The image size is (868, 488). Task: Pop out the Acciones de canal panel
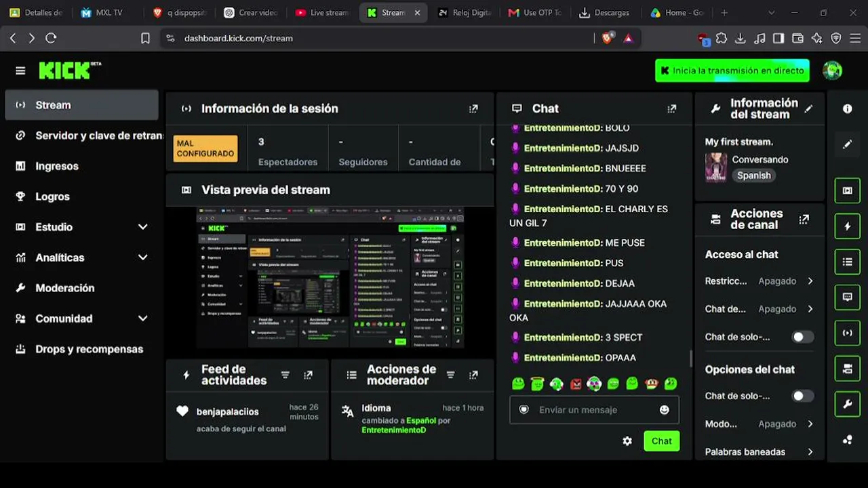(804, 219)
